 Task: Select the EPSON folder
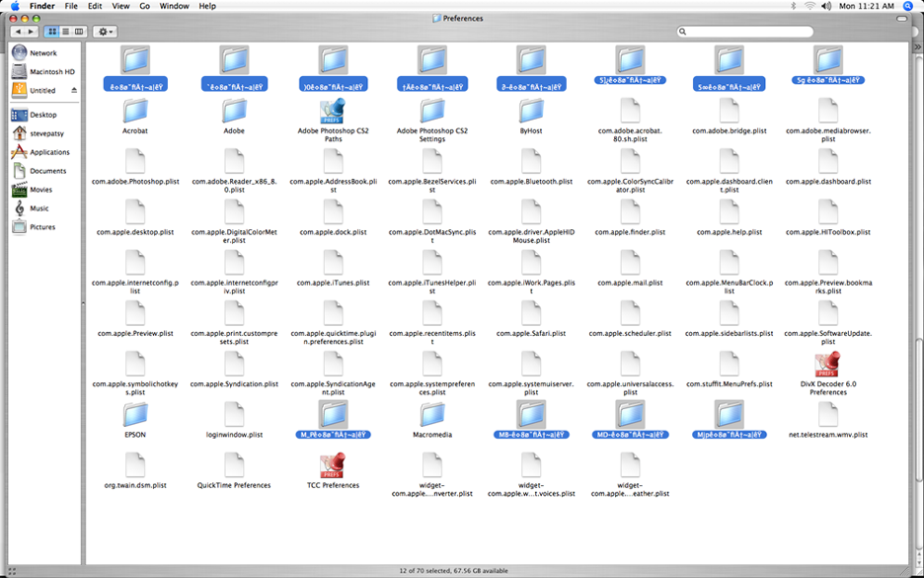[x=135, y=416]
